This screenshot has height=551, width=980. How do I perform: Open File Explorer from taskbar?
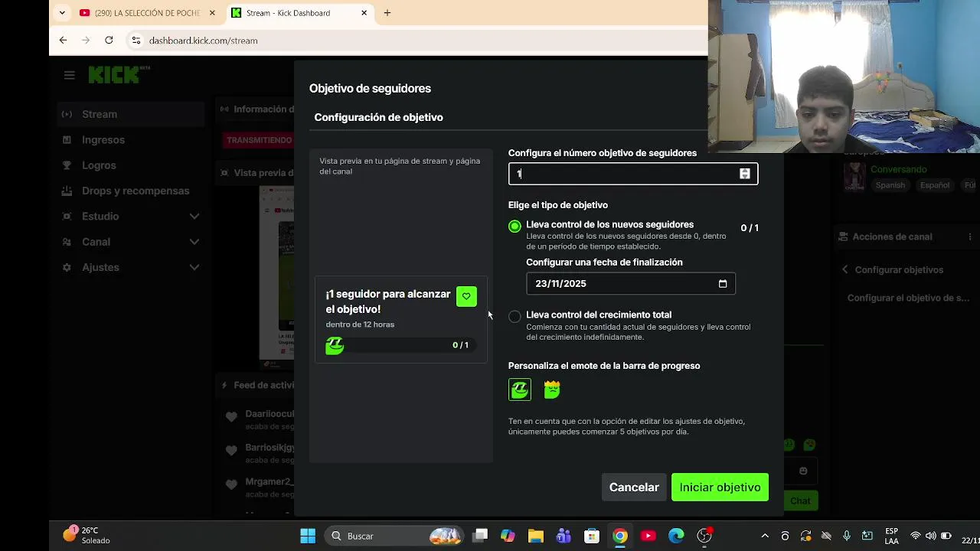coord(535,536)
